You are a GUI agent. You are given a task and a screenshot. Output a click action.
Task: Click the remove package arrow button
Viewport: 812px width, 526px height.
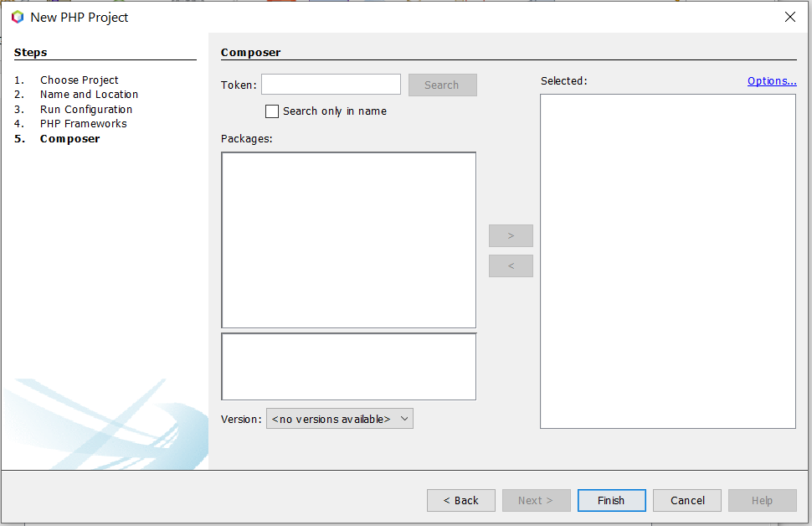click(511, 266)
